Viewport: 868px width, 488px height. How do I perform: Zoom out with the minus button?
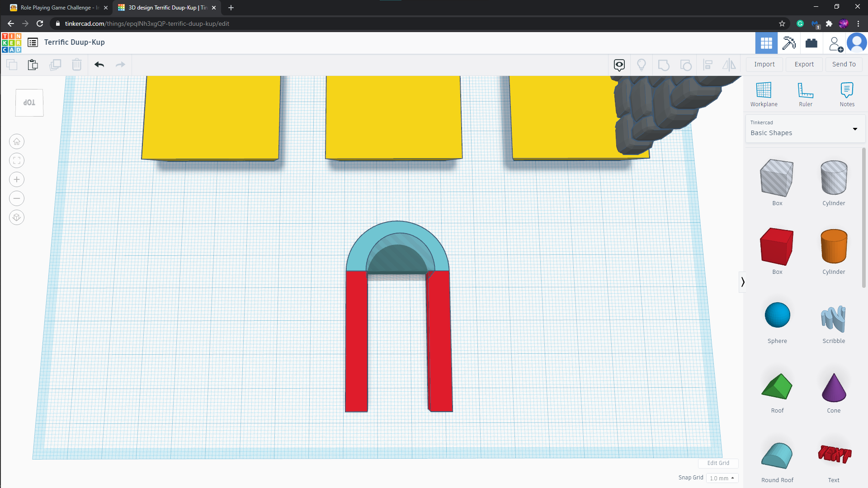coord(17,199)
